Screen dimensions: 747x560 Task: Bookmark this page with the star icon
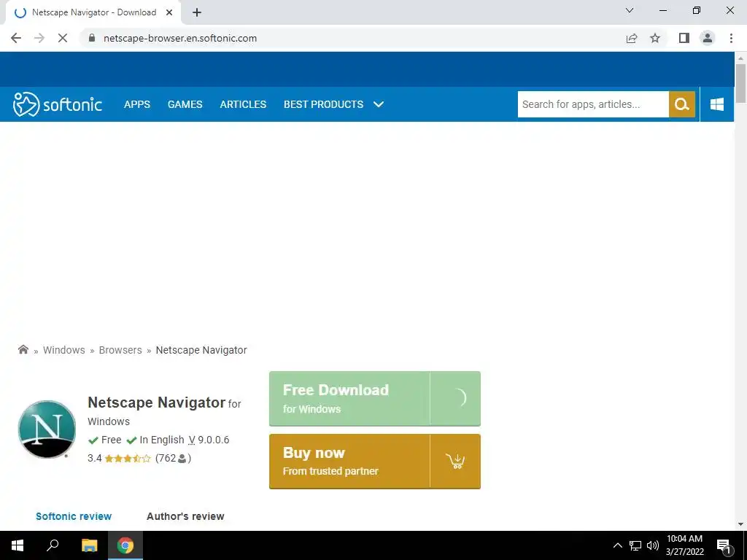pos(655,38)
